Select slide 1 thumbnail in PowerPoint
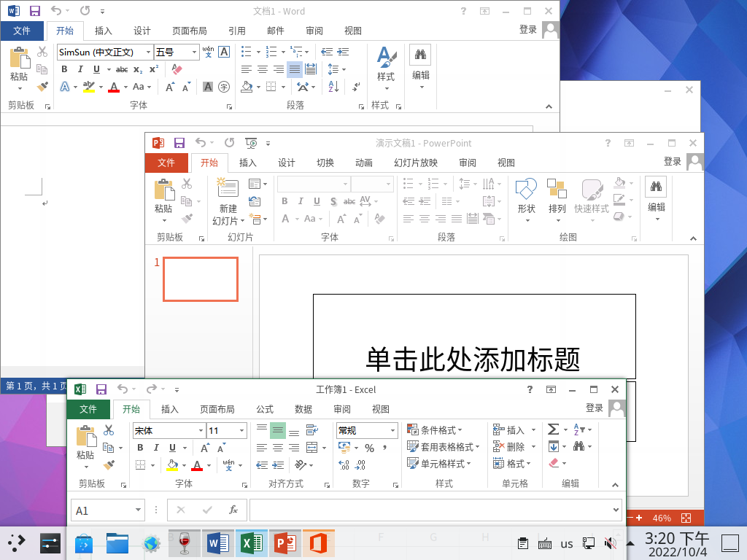Image resolution: width=747 pixels, height=560 pixels. pos(201,279)
